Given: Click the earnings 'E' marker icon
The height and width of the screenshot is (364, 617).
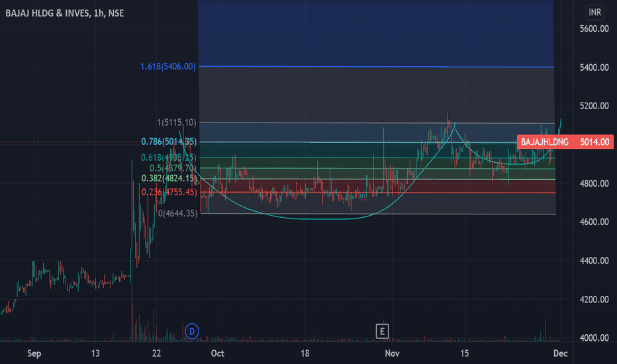Looking at the screenshot, I should (382, 332).
